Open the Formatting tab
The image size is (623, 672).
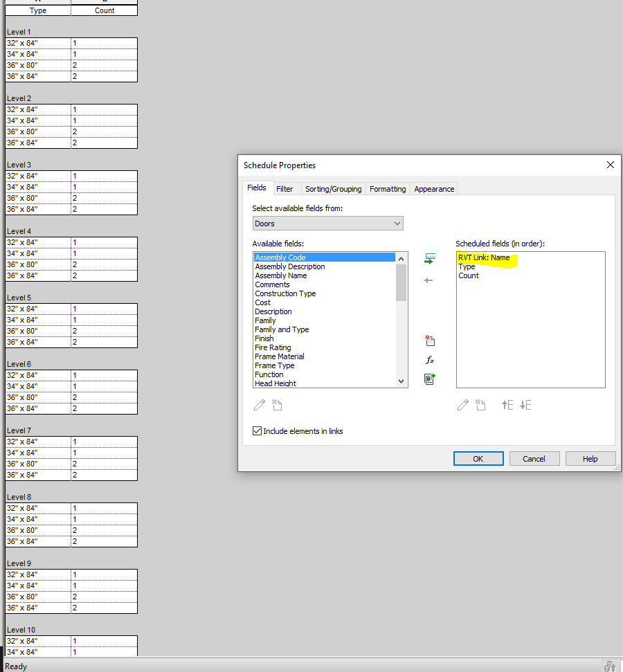click(x=388, y=189)
